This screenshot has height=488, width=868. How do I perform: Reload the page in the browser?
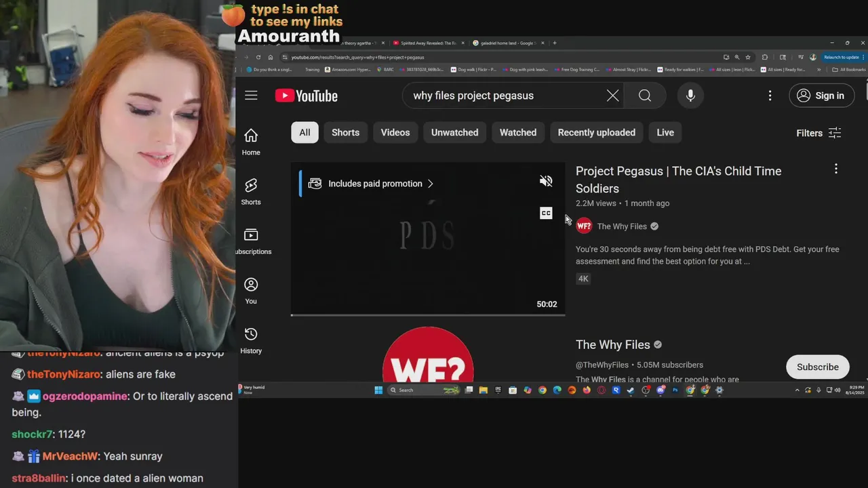coord(258,58)
